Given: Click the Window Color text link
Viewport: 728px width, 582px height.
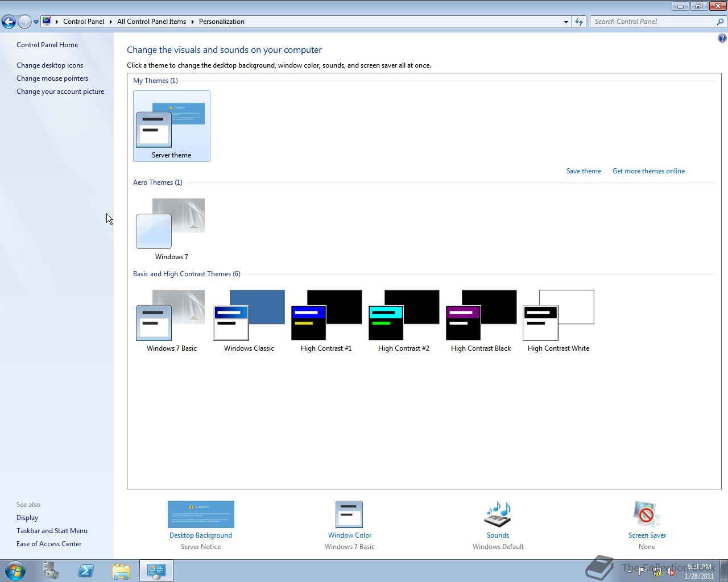Looking at the screenshot, I should (350, 535).
